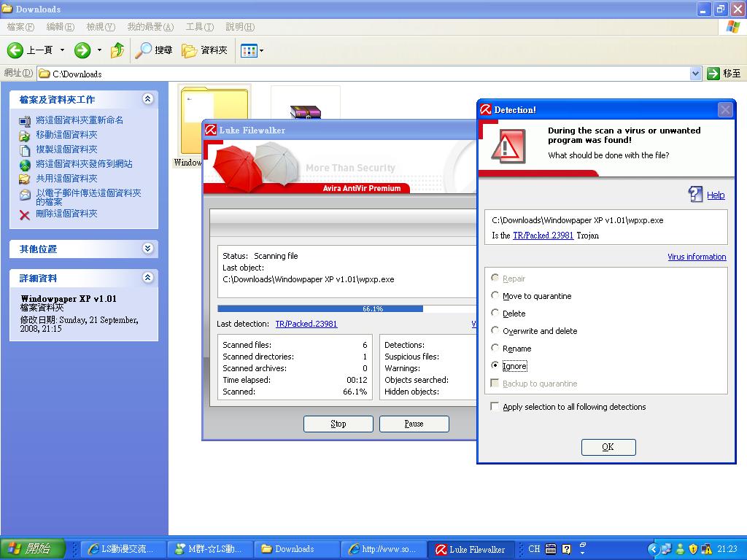Open the Search magnifier tool
The height and width of the screenshot is (560, 747).
tap(144, 50)
